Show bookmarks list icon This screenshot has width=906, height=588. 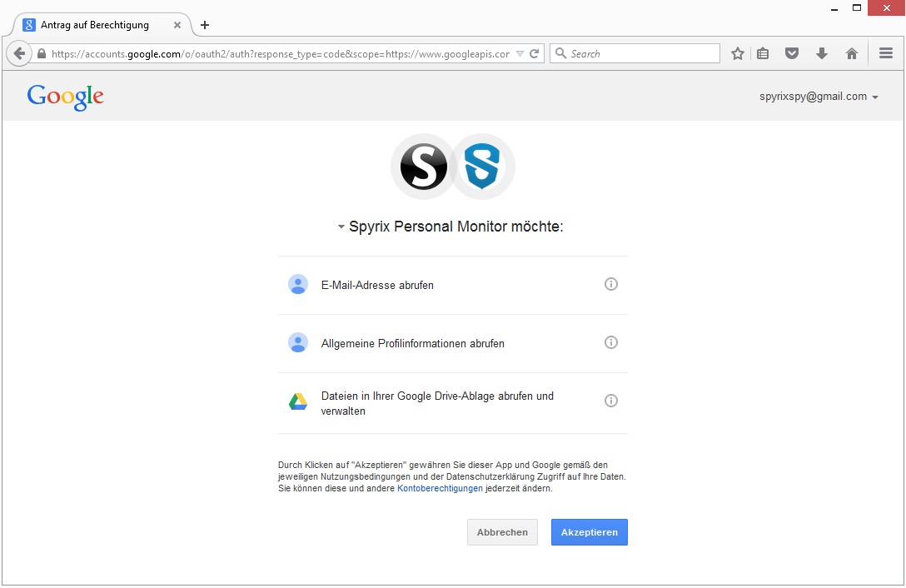coord(763,54)
